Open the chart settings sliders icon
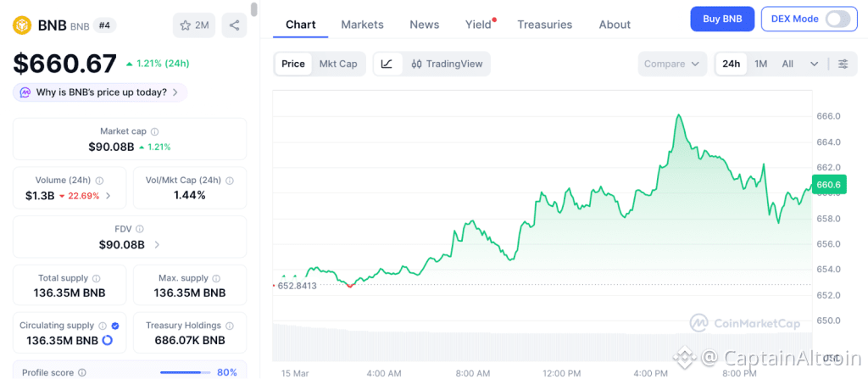Image resolution: width=868 pixels, height=379 pixels. coord(843,64)
